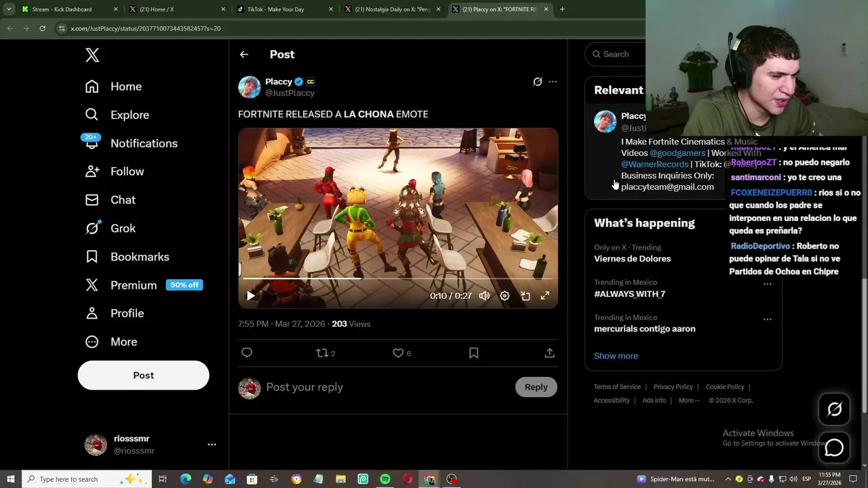The height and width of the screenshot is (488, 868).
Task: Seek on the video progress bar
Action: 398,279
